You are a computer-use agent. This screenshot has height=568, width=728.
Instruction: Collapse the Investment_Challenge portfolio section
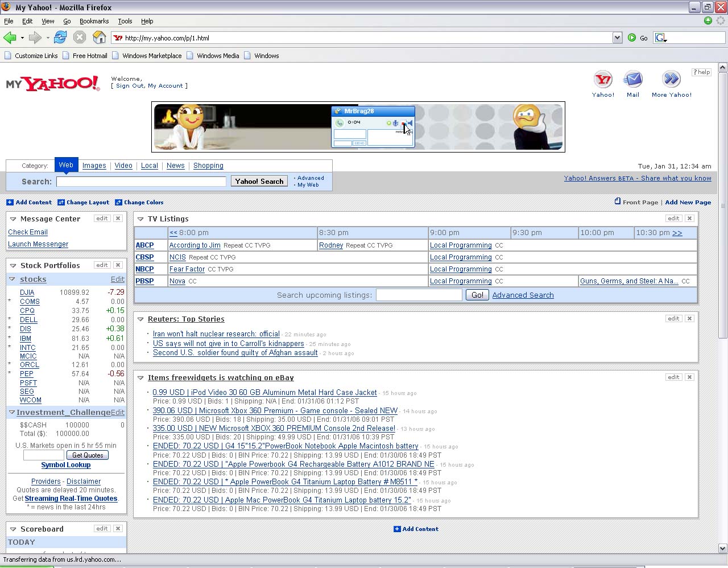pos(12,412)
